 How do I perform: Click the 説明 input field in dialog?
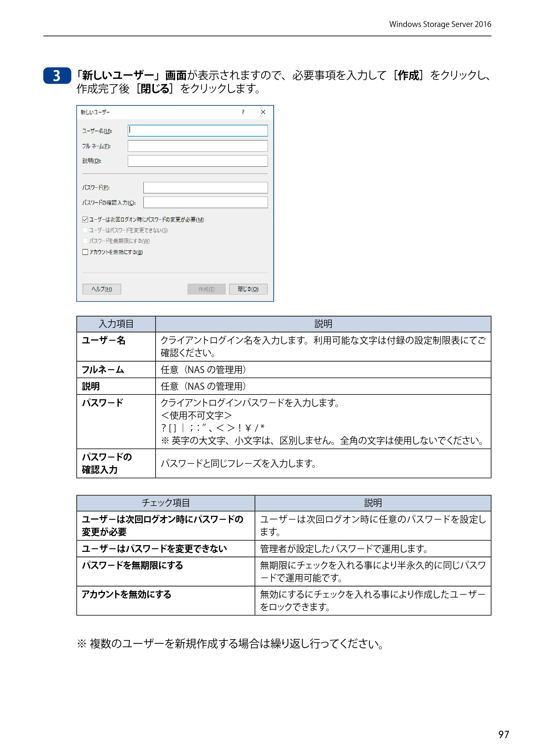(198, 161)
